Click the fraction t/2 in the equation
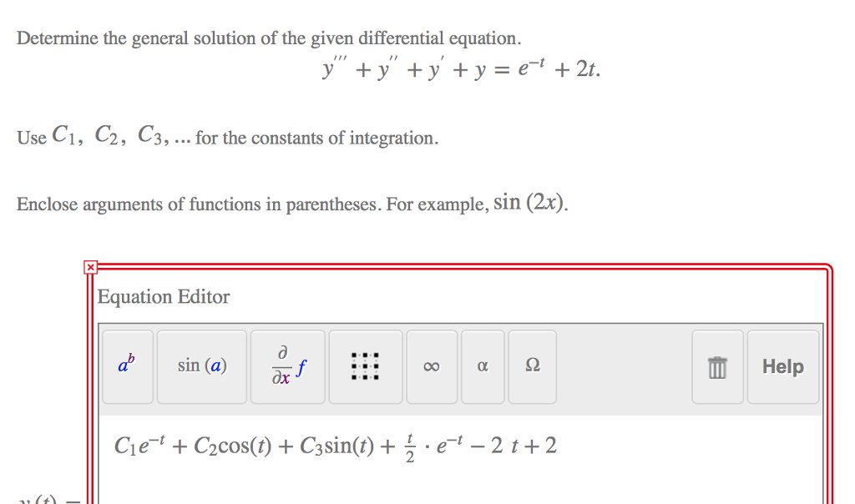Image resolution: width=855 pixels, height=504 pixels. click(409, 446)
